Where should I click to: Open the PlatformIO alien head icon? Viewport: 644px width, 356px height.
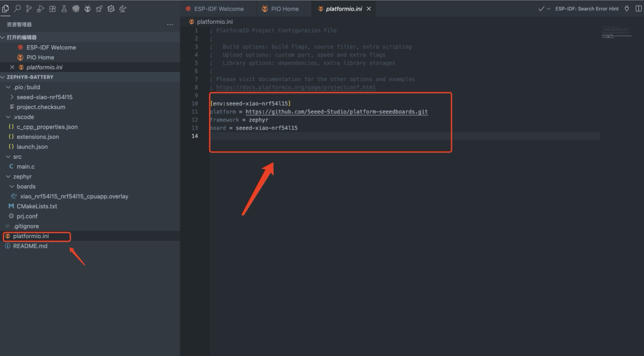(x=87, y=9)
